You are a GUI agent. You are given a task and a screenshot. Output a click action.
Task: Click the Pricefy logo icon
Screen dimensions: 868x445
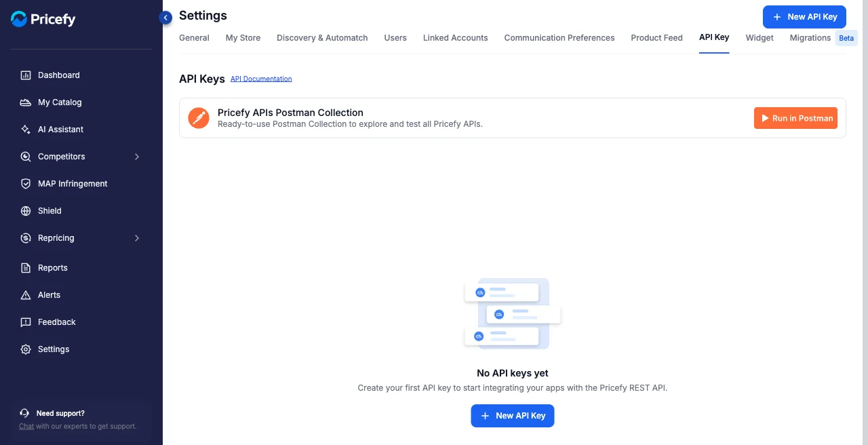(x=19, y=19)
